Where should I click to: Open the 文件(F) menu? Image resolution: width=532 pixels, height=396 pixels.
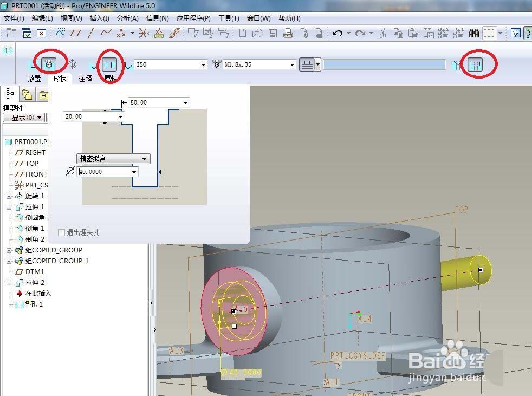click(x=14, y=18)
